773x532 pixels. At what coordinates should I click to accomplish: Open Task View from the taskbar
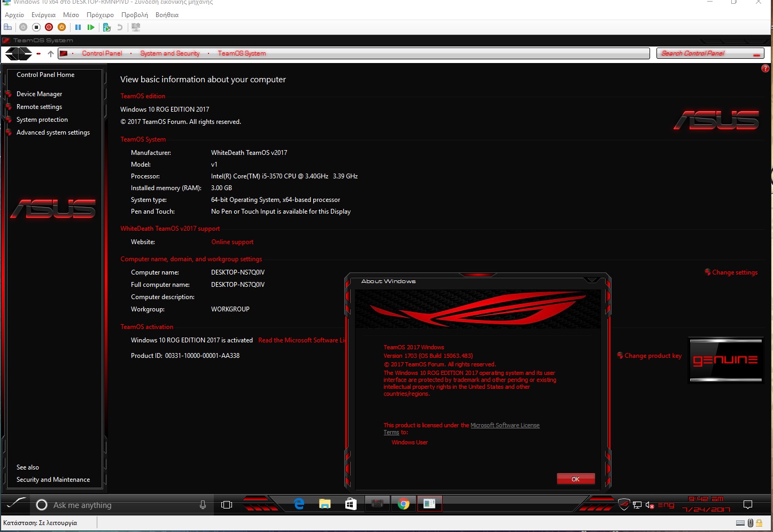coord(227,505)
